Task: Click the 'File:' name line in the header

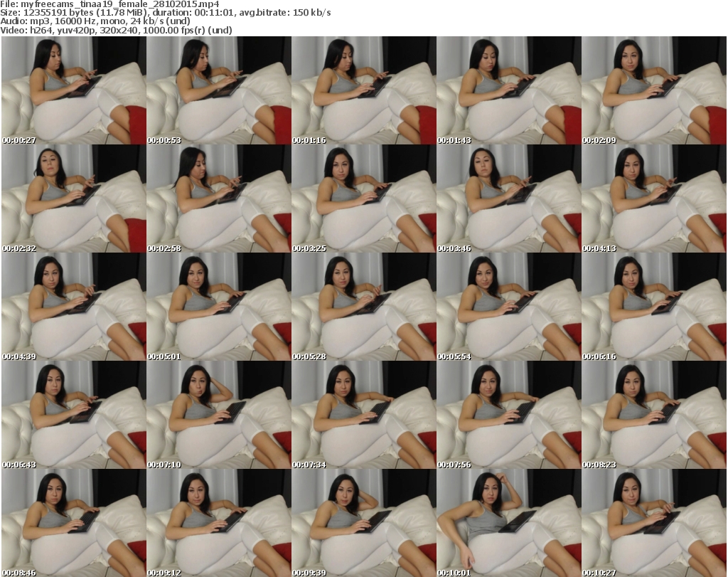Action: pyautogui.click(x=109, y=4)
